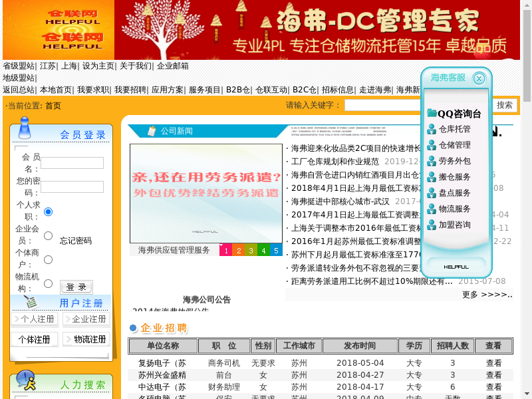
Task: Click 本地首页 menu item
Action: pos(56,90)
